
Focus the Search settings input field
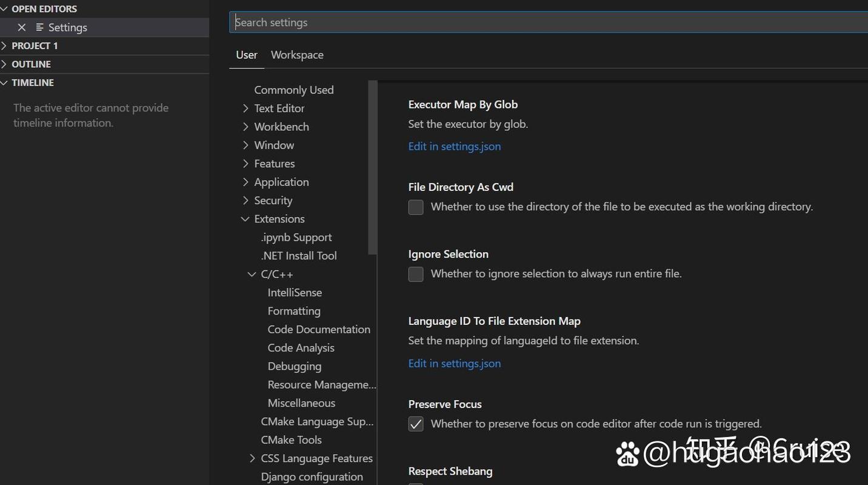546,22
